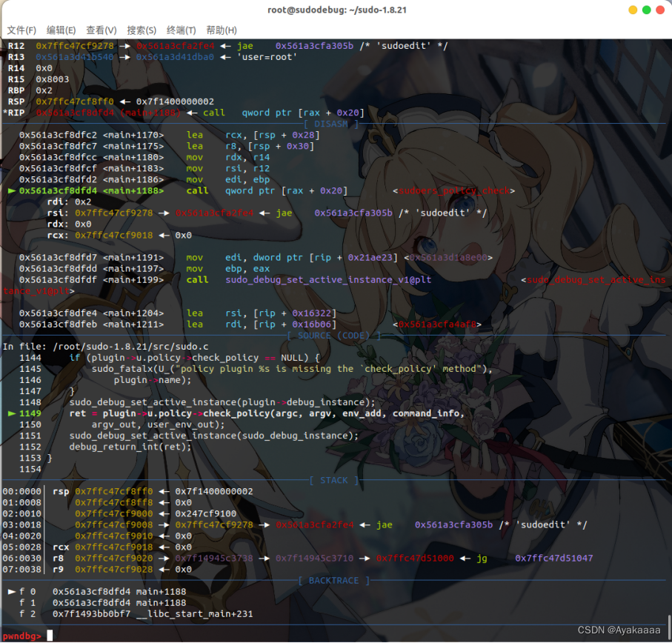The image size is (672, 643).
Task: Click the <sudoers_policy_check> symbol
Action: (x=454, y=190)
